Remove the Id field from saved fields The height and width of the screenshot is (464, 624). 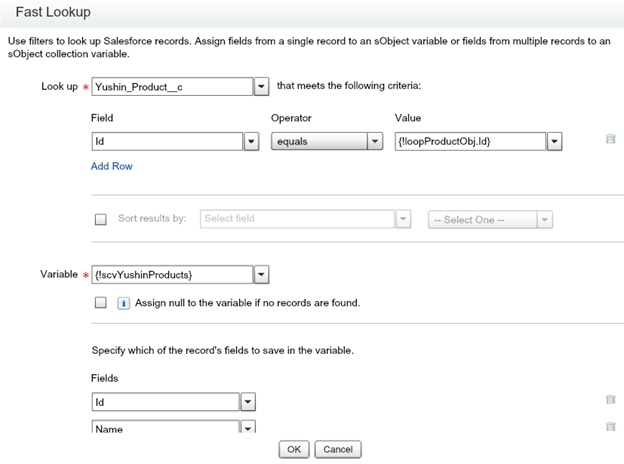pos(610,400)
